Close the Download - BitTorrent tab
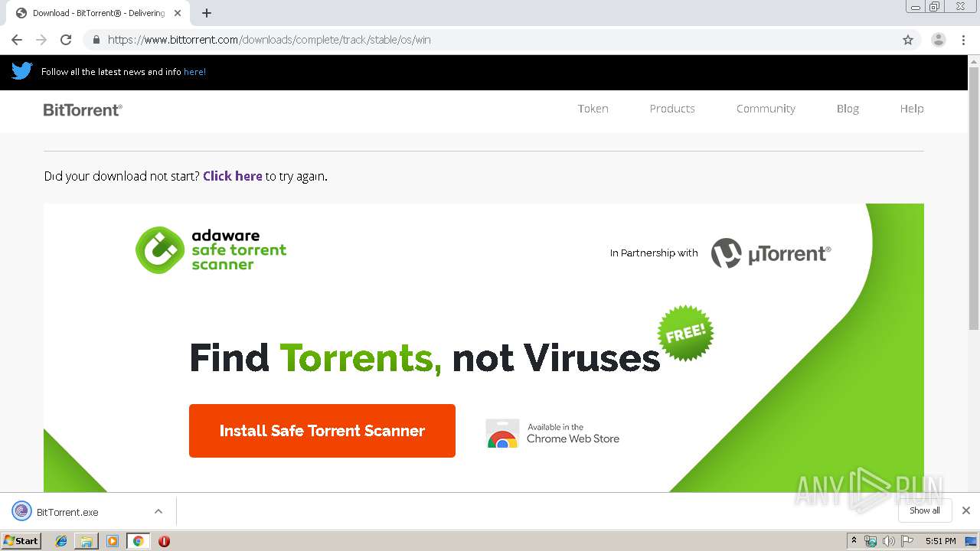The width and height of the screenshot is (980, 551). click(178, 13)
